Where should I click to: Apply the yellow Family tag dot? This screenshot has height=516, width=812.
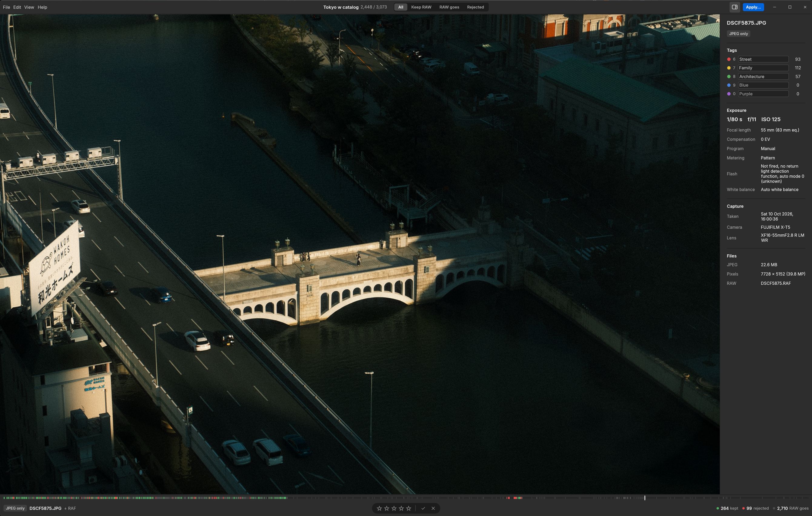(729, 68)
